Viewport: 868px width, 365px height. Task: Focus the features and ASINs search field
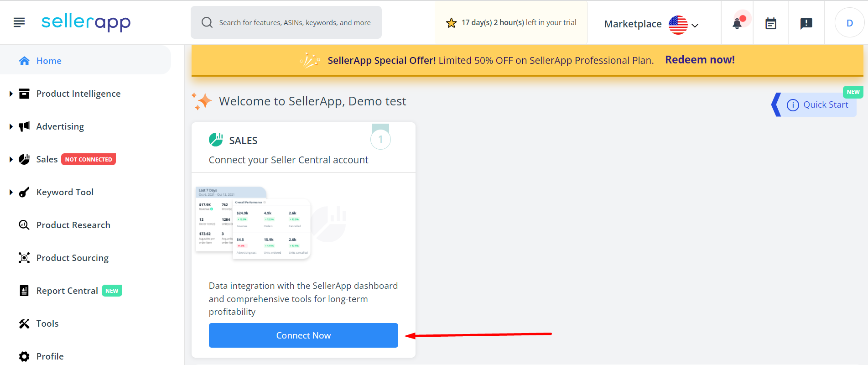tap(286, 22)
